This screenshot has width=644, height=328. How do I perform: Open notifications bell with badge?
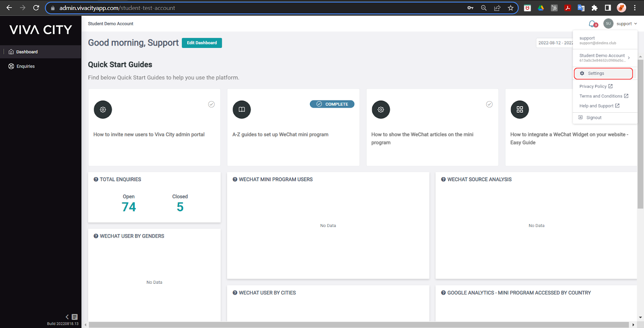coord(593,24)
